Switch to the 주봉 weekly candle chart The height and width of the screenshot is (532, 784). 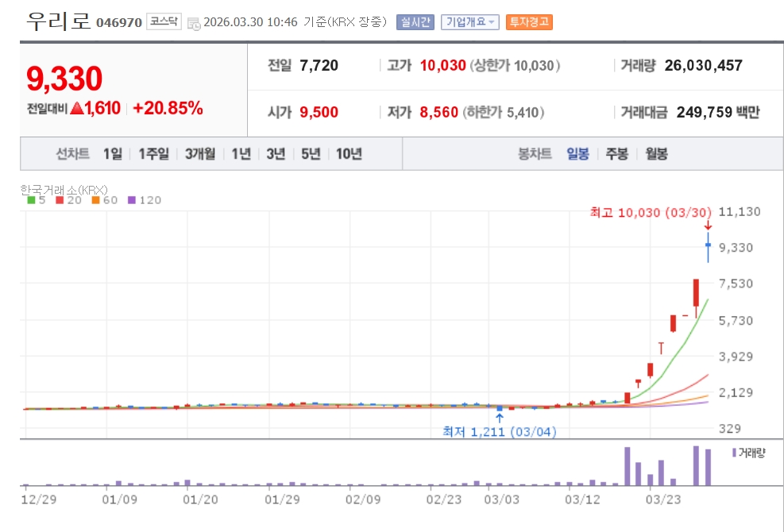(x=616, y=153)
